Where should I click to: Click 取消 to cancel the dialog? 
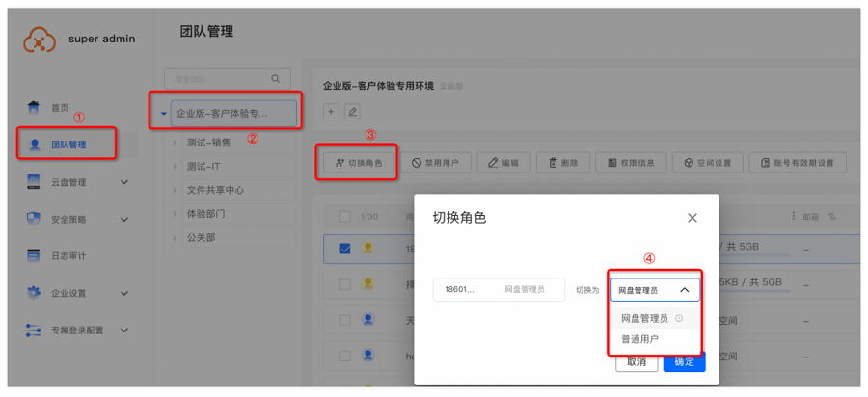637,362
